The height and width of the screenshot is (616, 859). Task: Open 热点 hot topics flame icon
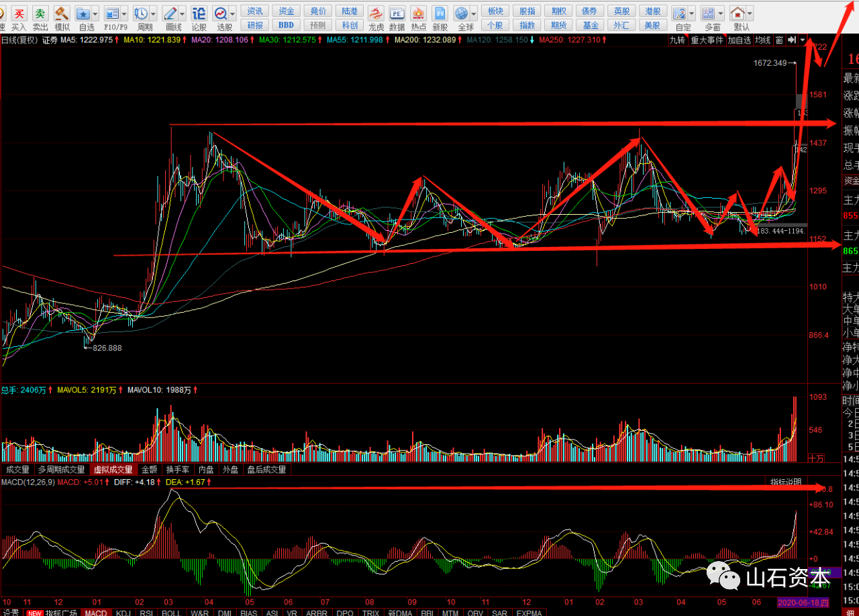point(419,13)
